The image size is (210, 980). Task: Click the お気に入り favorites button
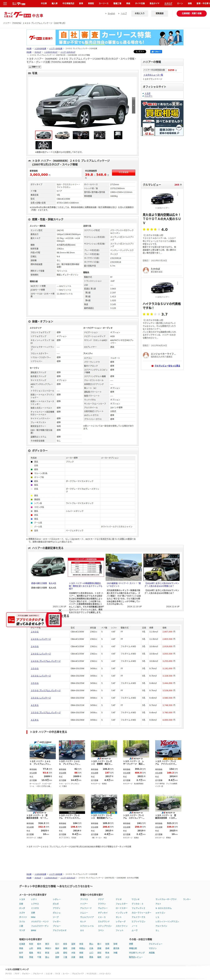tap(140, 14)
